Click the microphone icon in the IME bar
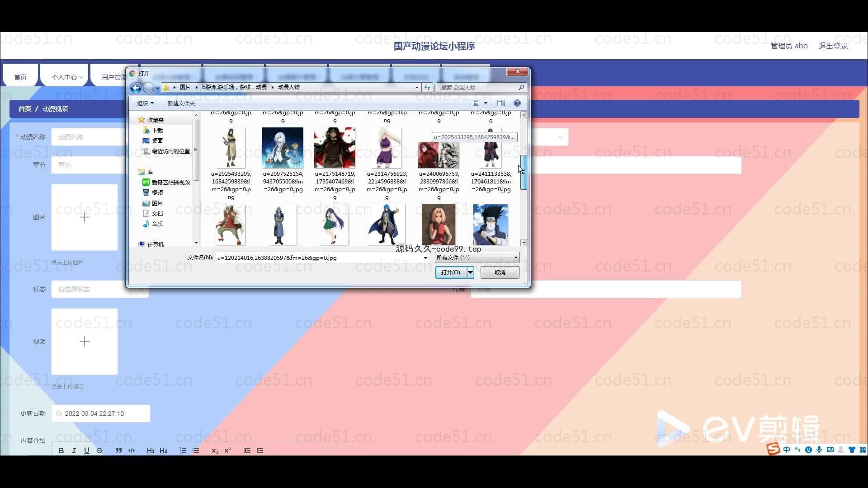The width and height of the screenshot is (868, 488). point(819,450)
